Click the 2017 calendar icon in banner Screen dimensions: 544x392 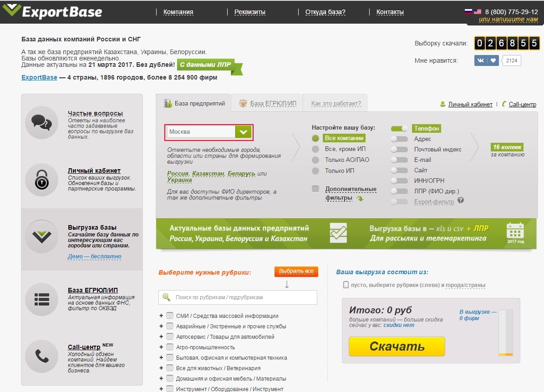tap(515, 232)
